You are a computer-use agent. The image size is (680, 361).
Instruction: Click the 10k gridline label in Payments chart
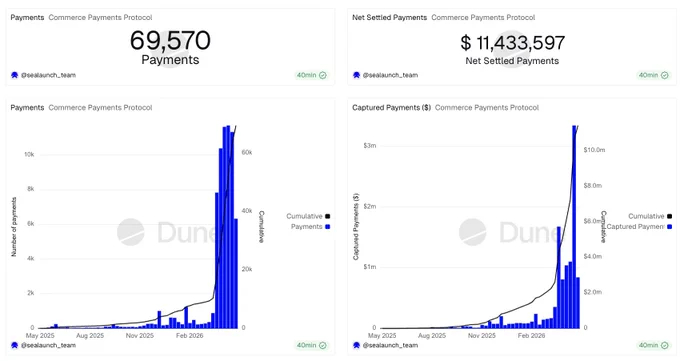click(x=29, y=154)
